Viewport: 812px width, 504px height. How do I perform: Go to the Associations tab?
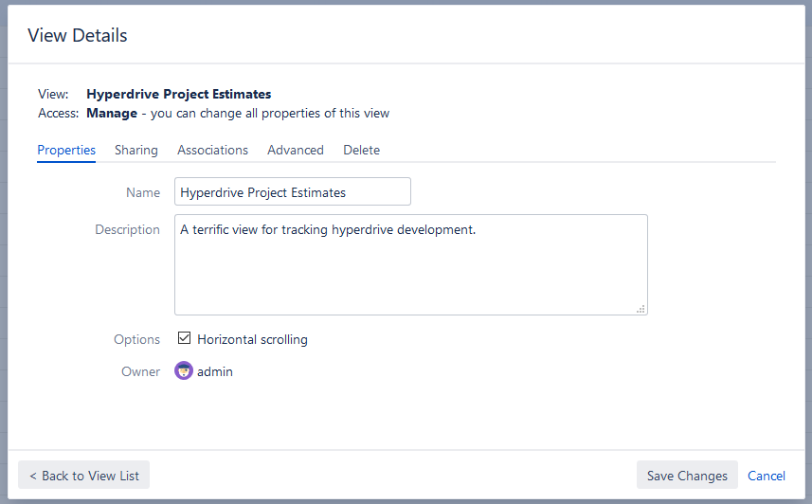(x=212, y=150)
